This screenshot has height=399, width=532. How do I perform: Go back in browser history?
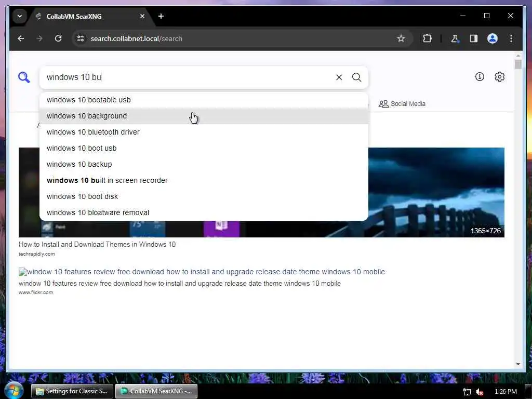(x=21, y=38)
